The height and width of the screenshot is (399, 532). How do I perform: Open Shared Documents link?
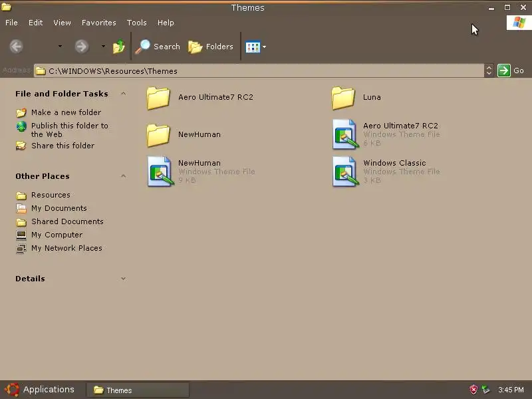pyautogui.click(x=67, y=221)
